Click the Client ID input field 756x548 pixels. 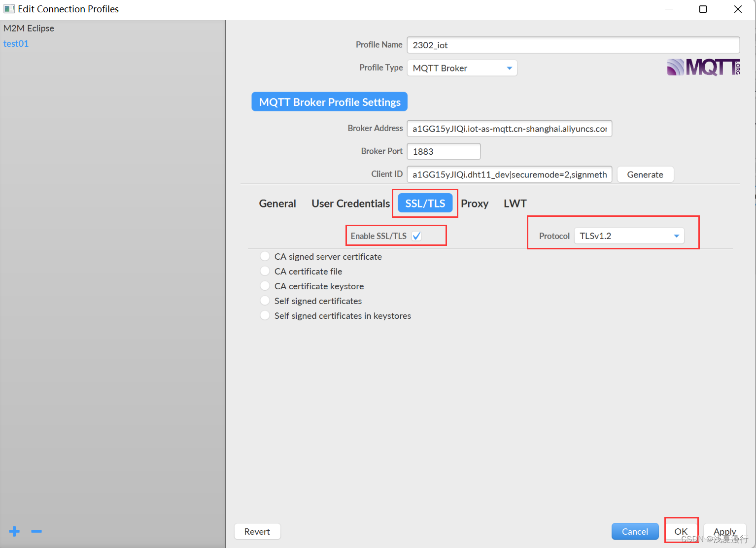(509, 174)
